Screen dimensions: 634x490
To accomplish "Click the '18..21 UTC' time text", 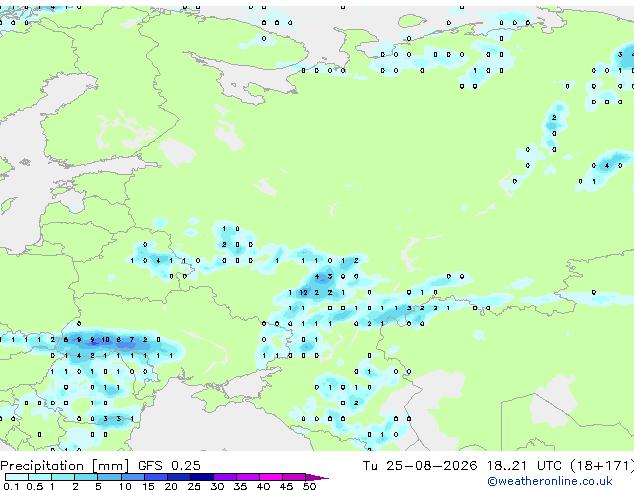I will (x=524, y=466).
